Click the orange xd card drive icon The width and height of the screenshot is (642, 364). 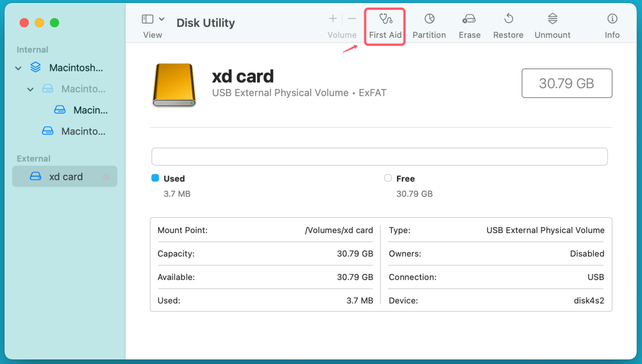(174, 85)
